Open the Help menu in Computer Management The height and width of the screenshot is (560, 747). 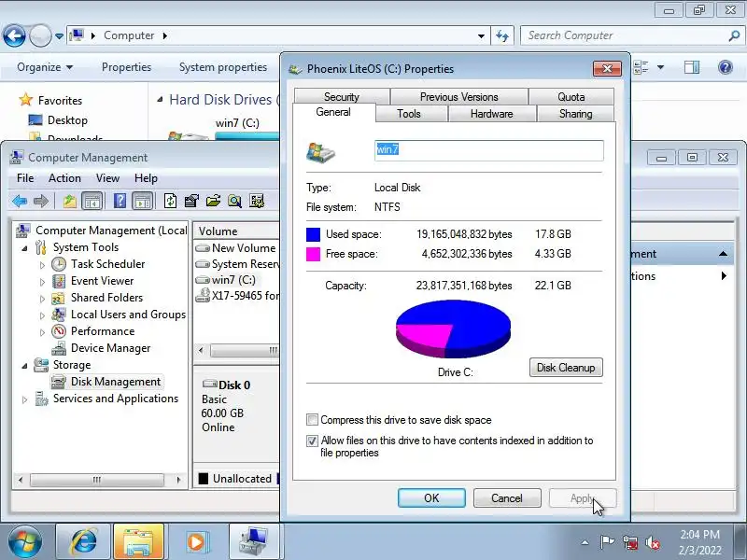tap(146, 178)
